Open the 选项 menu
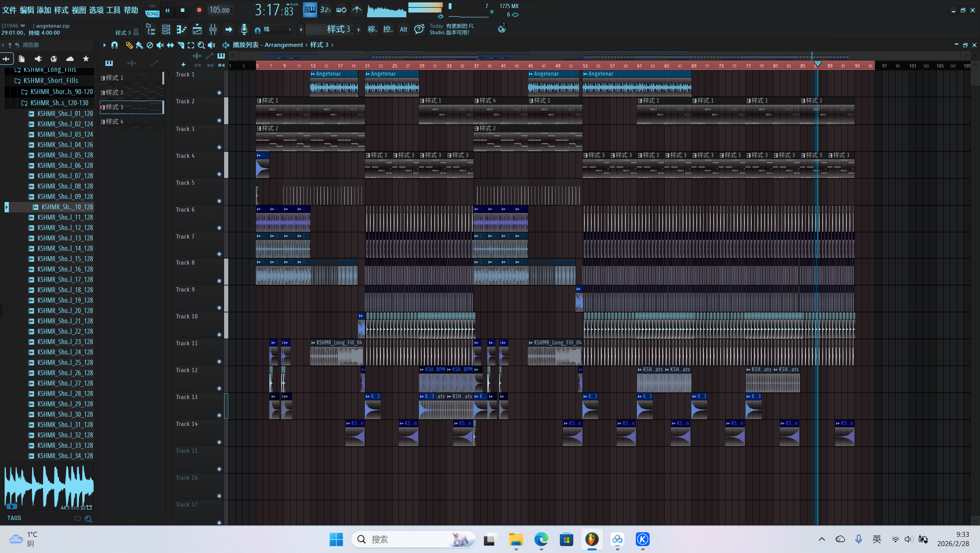The height and width of the screenshot is (553, 980). [96, 10]
